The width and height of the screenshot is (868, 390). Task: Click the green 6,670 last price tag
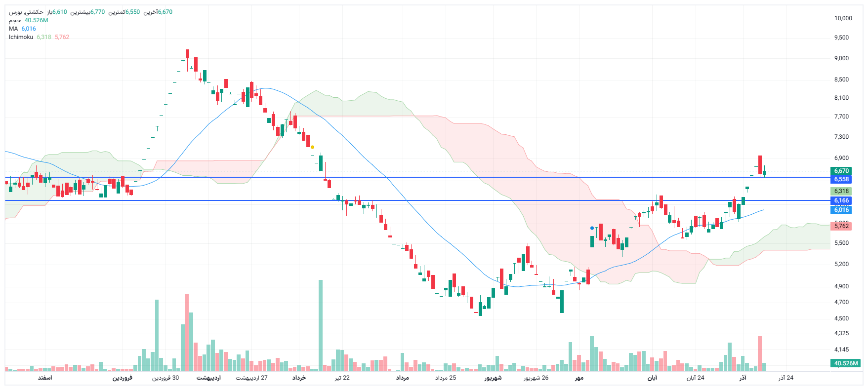pyautogui.click(x=841, y=171)
